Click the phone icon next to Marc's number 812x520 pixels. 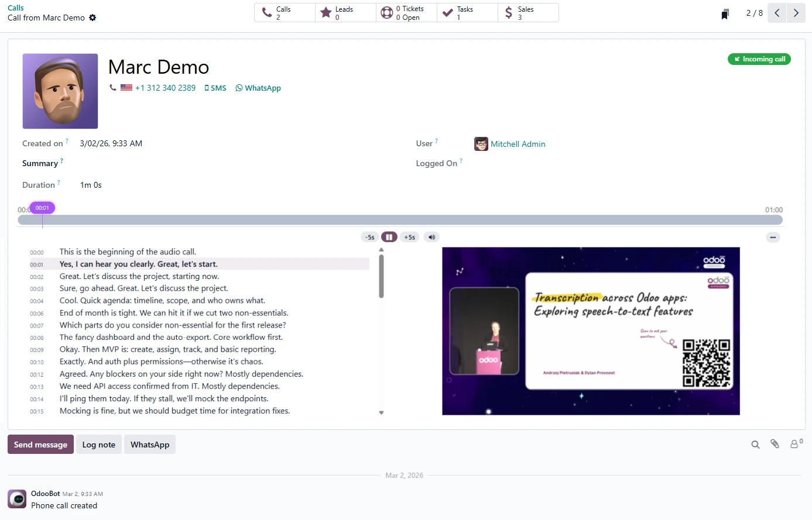[112, 88]
